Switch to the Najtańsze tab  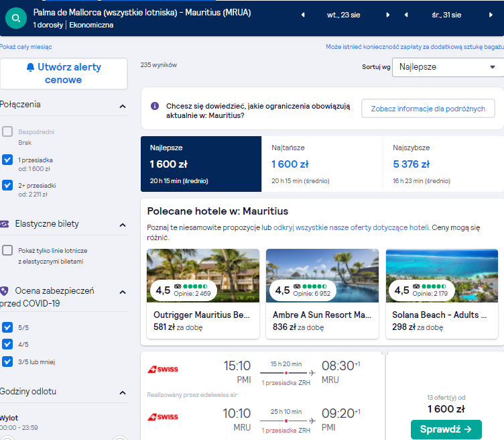coord(322,164)
